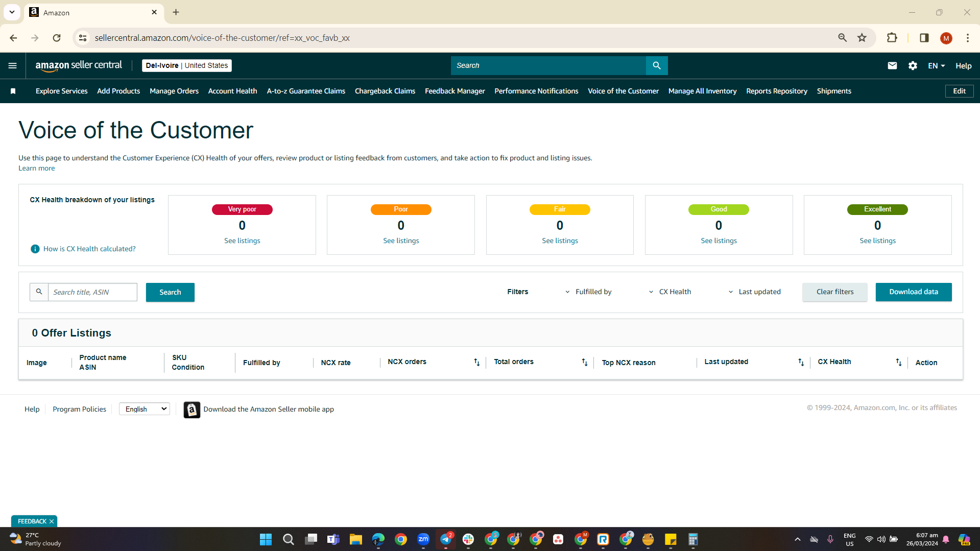Open Chrome three-dot menu
The image size is (980, 551).
tap(968, 38)
